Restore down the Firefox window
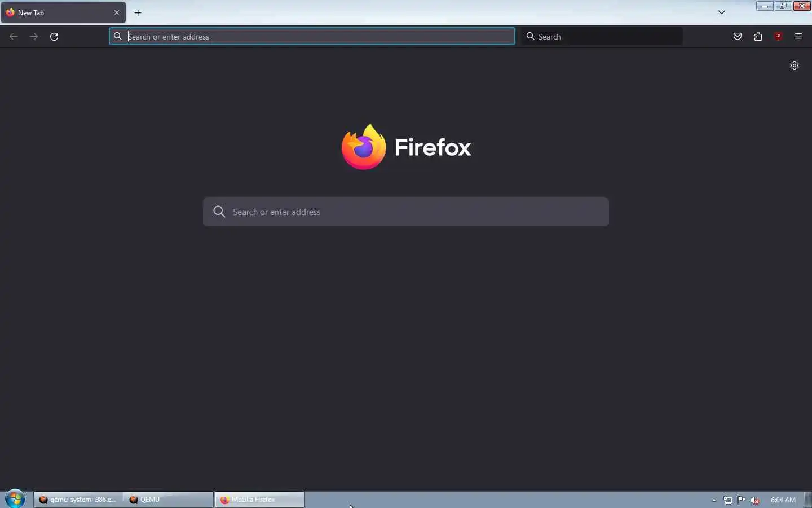Viewport: 812px width, 508px height. tap(783, 6)
